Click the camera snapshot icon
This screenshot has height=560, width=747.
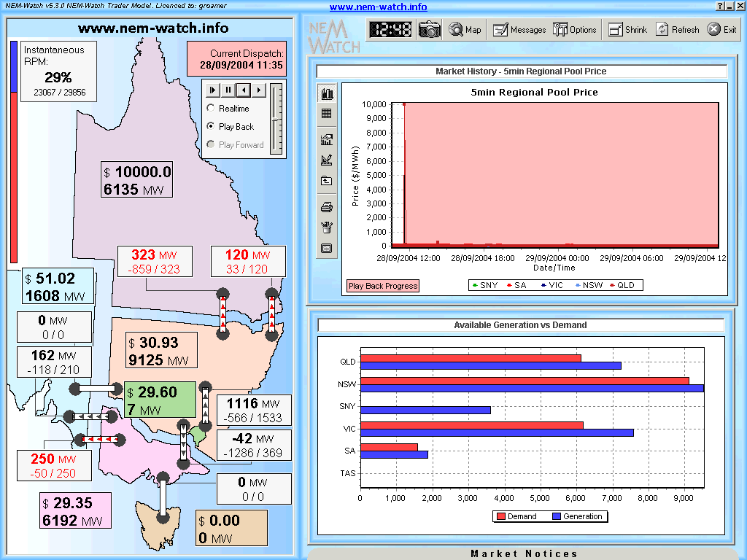[x=430, y=29]
